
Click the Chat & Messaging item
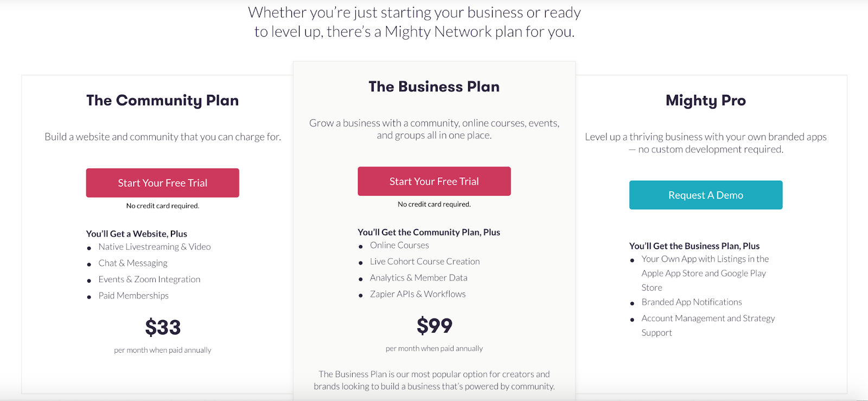[x=133, y=263]
